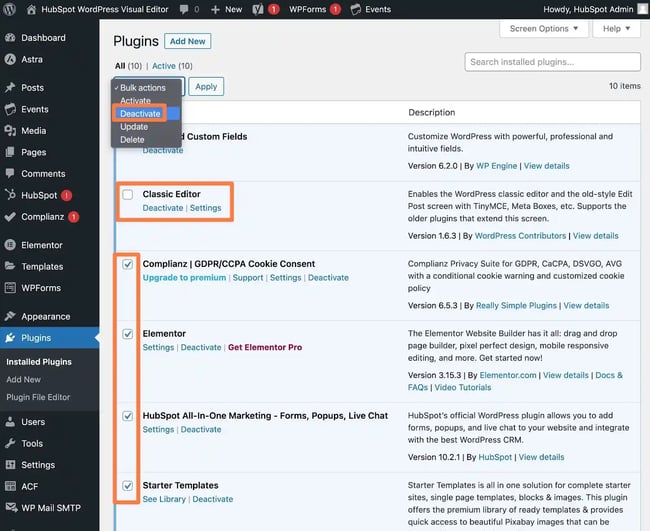Click the WP Mail SMTP envelope icon
This screenshot has height=531, width=650.
coord(11,507)
